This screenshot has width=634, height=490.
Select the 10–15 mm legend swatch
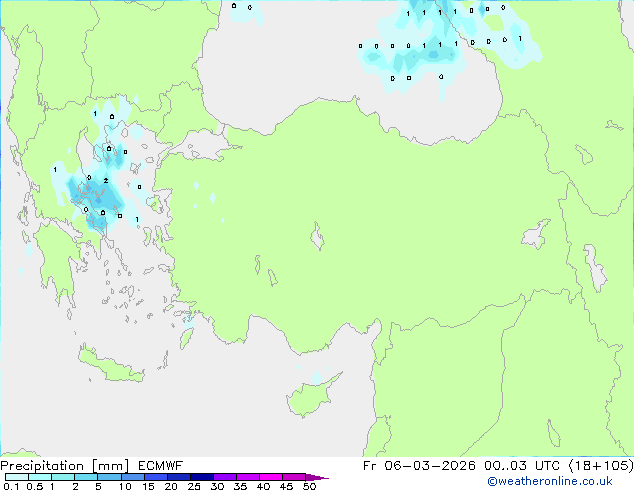(x=132, y=477)
